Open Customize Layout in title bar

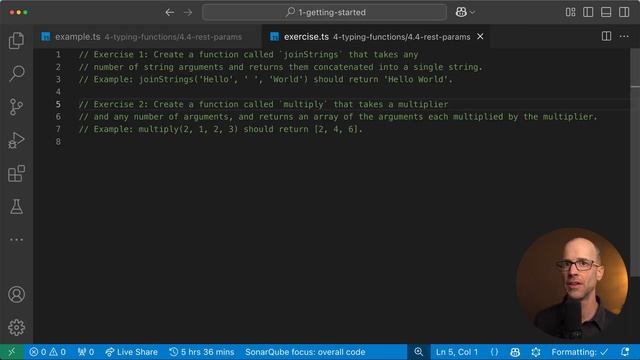(571, 12)
